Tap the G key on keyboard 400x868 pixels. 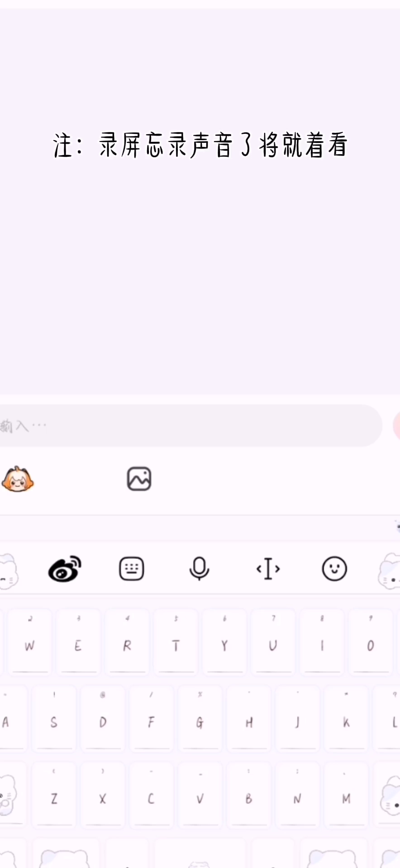pos(200,717)
